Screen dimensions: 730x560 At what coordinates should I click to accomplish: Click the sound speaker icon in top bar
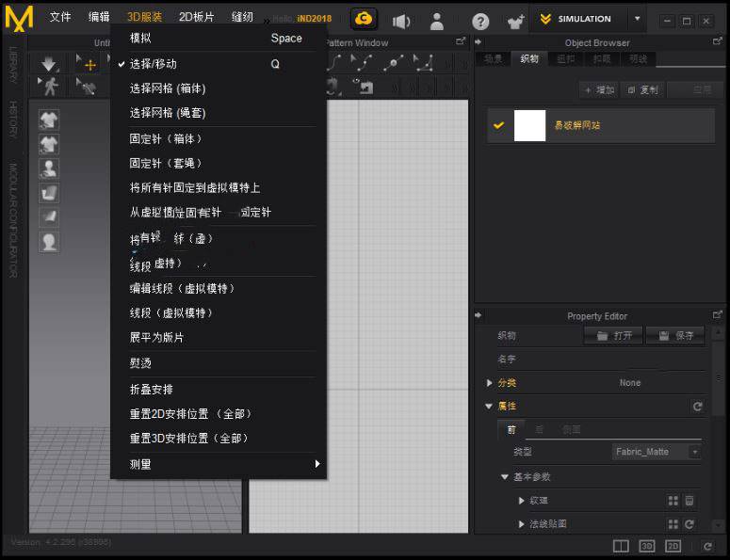(x=401, y=20)
